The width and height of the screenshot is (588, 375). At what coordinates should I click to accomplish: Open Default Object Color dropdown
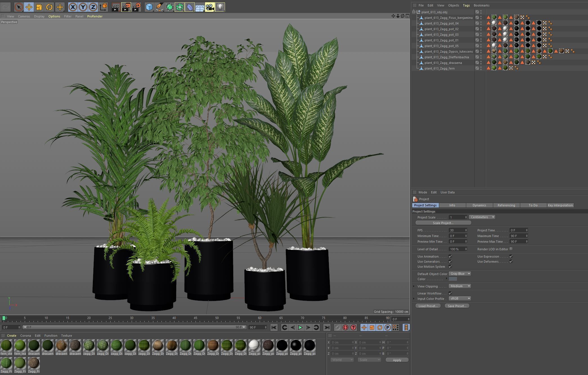coord(460,274)
